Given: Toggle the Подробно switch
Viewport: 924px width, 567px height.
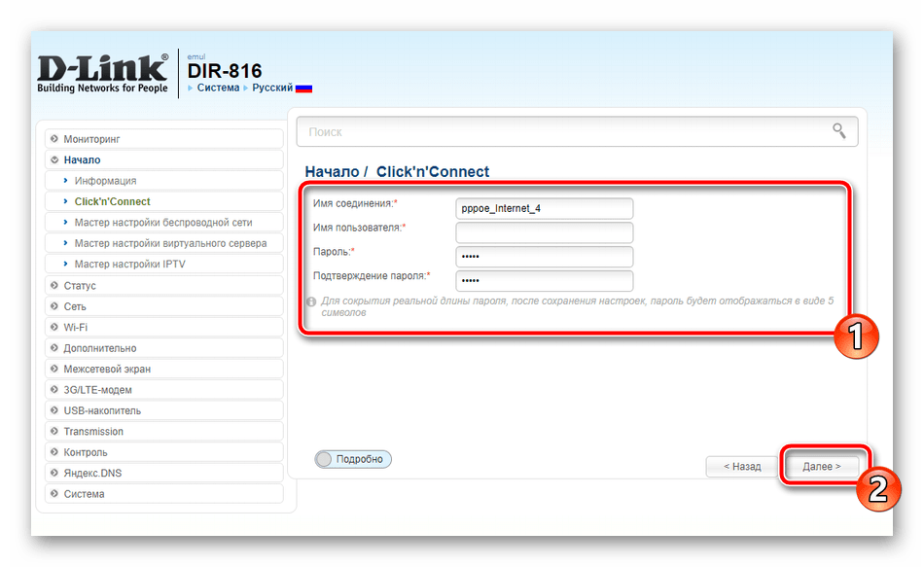Looking at the screenshot, I should coord(353,459).
